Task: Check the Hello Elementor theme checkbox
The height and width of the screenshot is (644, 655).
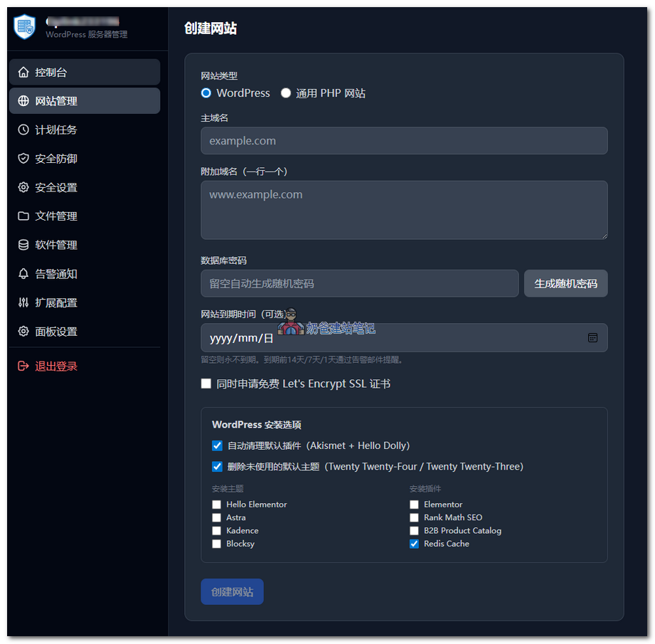Action: (216, 505)
